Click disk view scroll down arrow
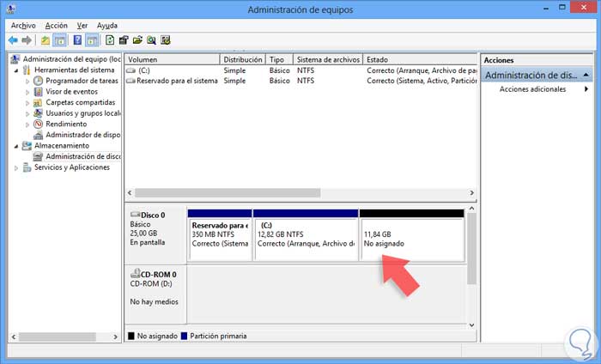This screenshot has height=364, width=601. [472, 325]
